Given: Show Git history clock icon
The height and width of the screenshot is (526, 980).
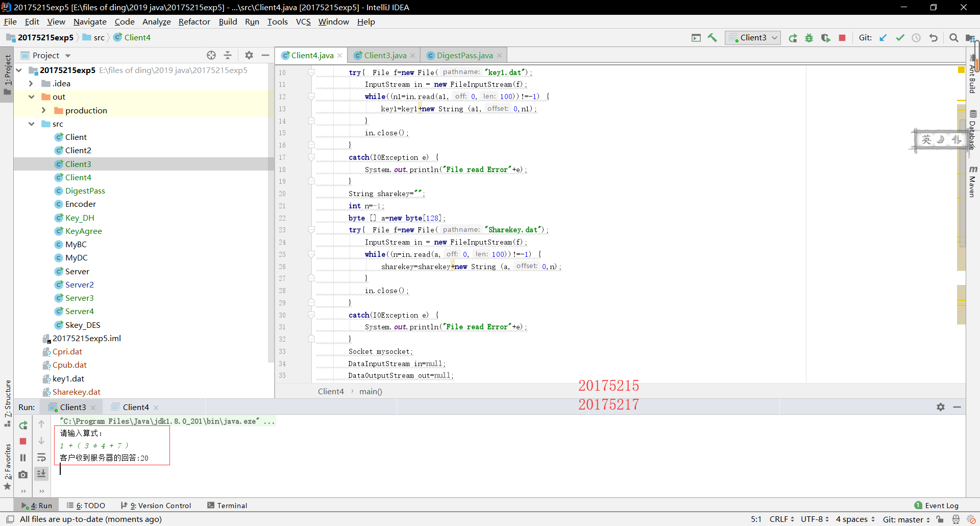Looking at the screenshot, I should pos(916,38).
